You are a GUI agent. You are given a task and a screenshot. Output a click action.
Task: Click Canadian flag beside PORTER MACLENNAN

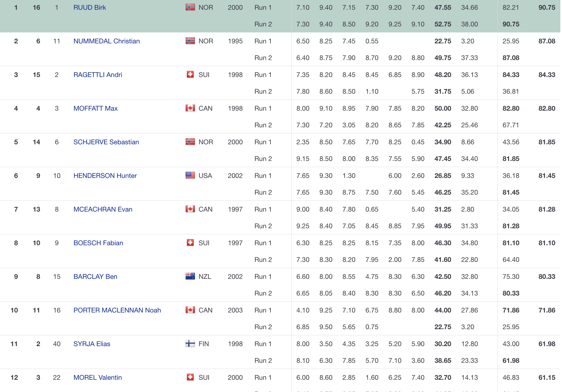190,310
